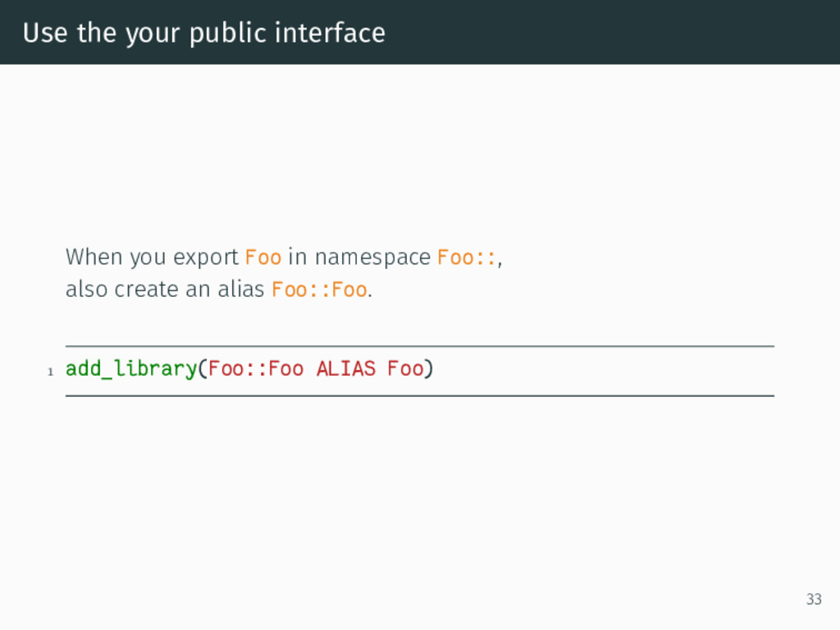Click the slide title 'Use the your public interface'

pyautogui.click(x=204, y=33)
